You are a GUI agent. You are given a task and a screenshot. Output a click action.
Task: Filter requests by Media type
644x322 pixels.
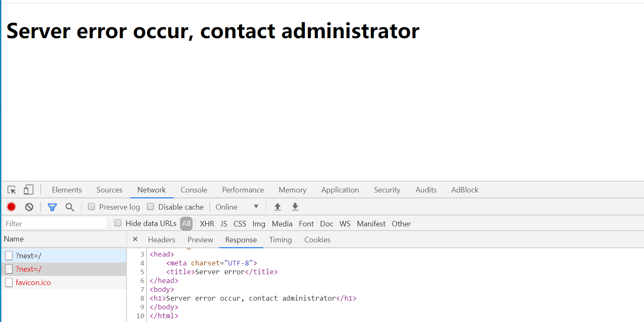coord(282,223)
